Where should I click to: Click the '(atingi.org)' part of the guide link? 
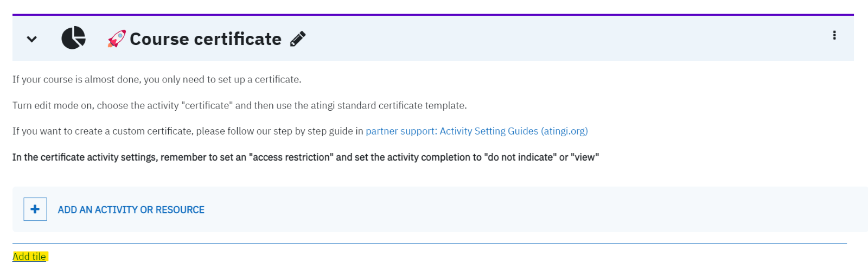564,131
